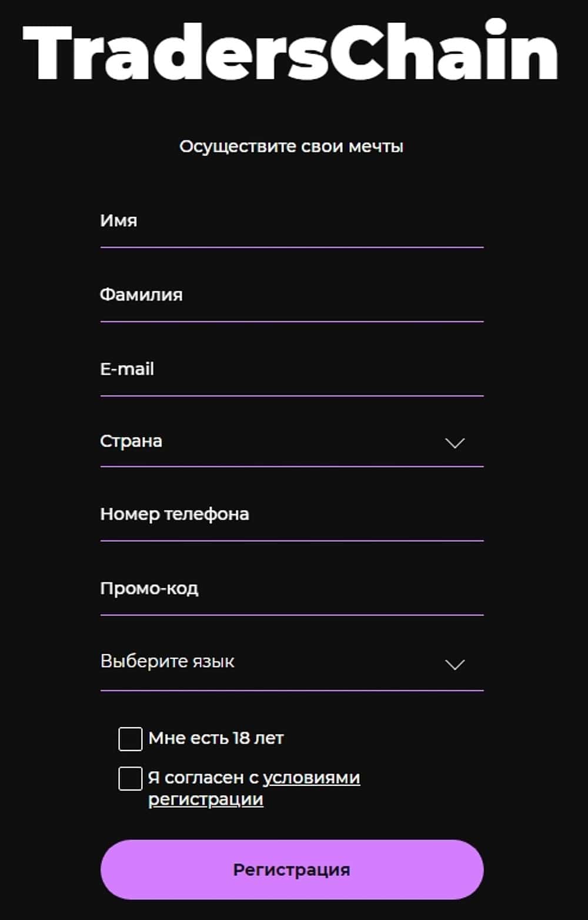This screenshot has height=920, width=588.
Task: Click the 'Осуществите свои мечты' tagline text
Action: [291, 146]
